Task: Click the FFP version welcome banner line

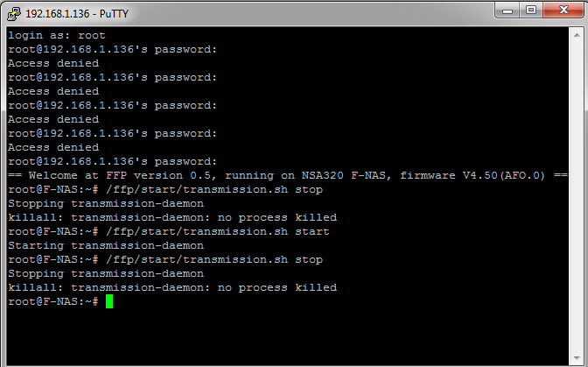Action: (288, 175)
